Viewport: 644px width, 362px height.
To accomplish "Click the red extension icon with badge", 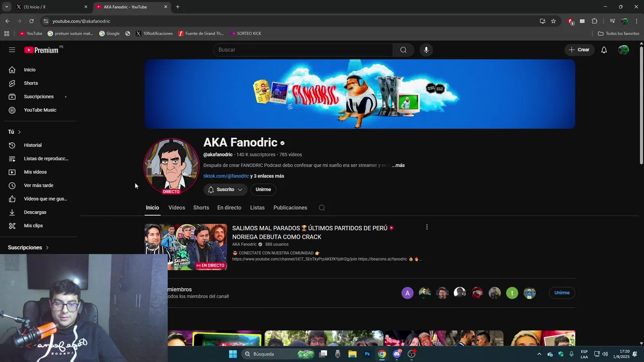I will [x=571, y=21].
